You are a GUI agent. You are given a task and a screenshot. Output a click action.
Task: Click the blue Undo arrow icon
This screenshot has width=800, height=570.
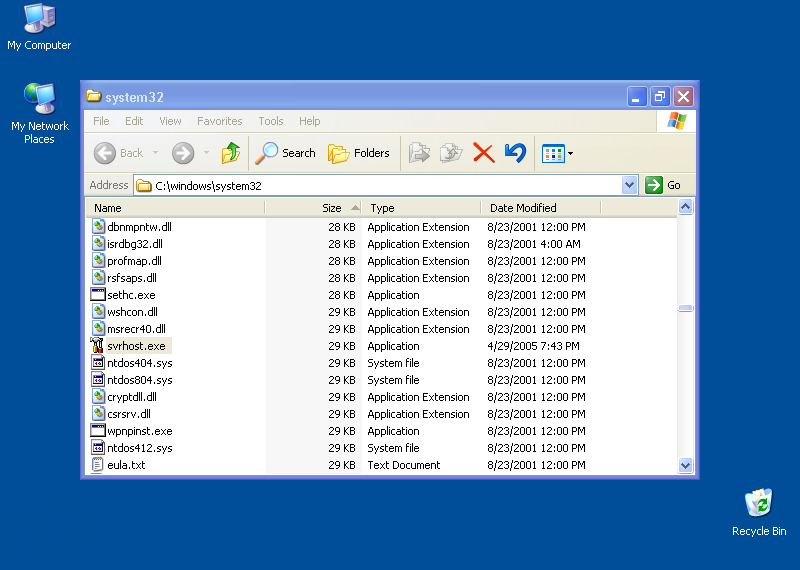[x=515, y=153]
